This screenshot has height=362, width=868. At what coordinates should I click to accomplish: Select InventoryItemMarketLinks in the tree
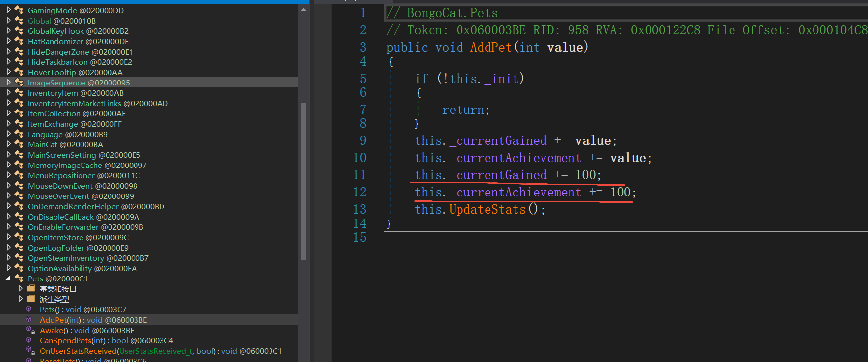pyautogui.click(x=98, y=103)
